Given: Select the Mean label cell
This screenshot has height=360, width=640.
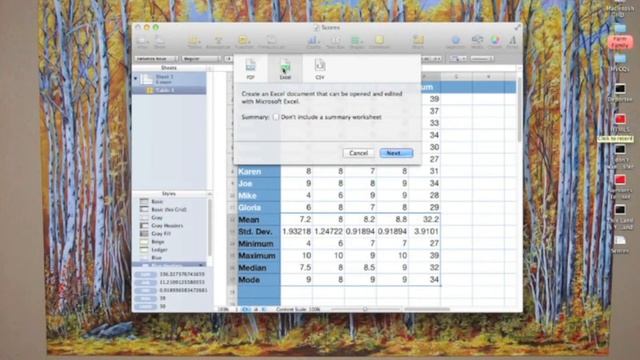Looking at the screenshot, I should tap(259, 220).
